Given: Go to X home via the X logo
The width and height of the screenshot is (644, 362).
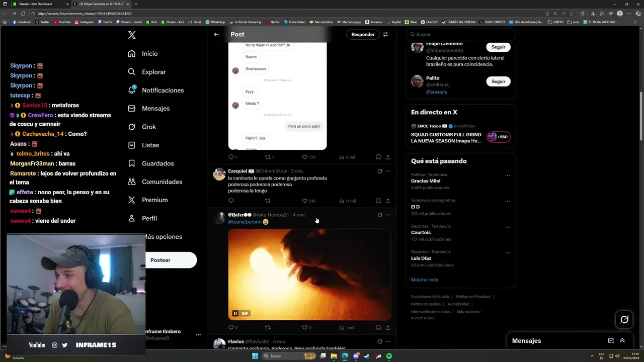Looking at the screenshot, I should click(132, 35).
